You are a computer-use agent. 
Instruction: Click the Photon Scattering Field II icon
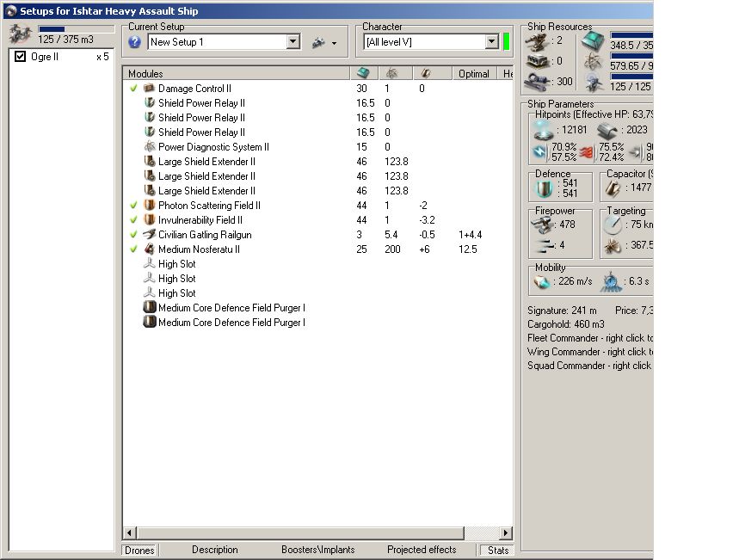(x=150, y=205)
